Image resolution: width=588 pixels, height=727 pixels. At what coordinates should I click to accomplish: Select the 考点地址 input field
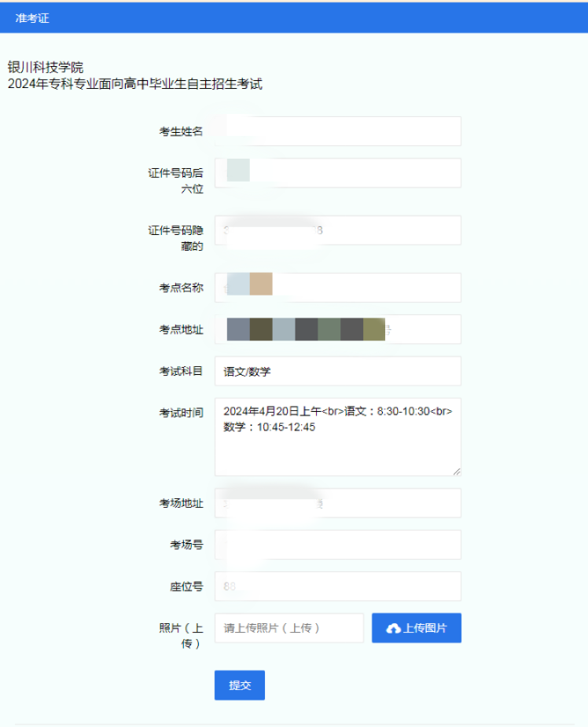click(x=337, y=329)
